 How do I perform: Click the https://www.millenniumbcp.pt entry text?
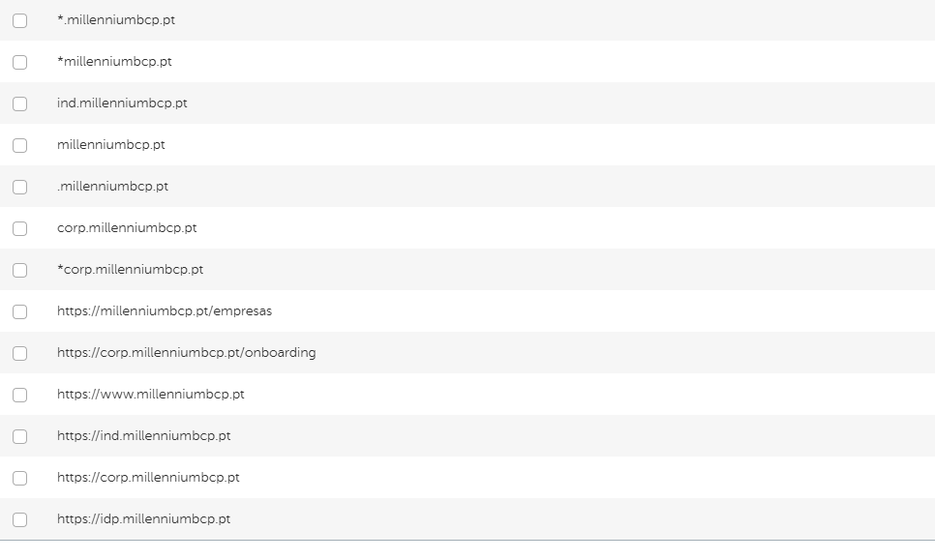(x=150, y=395)
